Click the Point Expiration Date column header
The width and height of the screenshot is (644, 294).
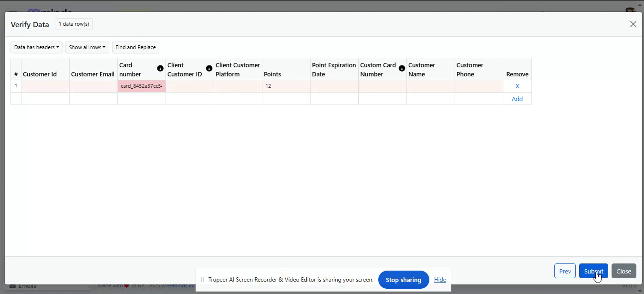334,69
